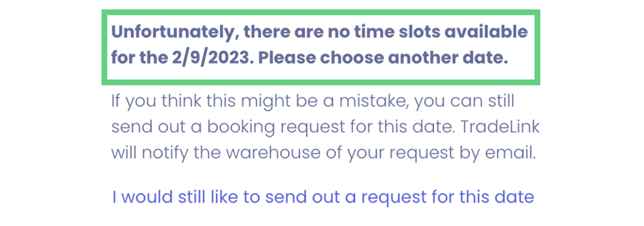644x226 pixels.
Task: Click the phrase 'booking request' in the paragraph
Action: 276,127
